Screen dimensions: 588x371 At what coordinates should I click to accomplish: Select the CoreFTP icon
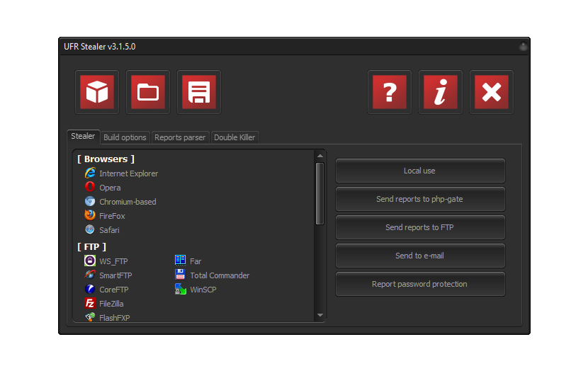90,289
